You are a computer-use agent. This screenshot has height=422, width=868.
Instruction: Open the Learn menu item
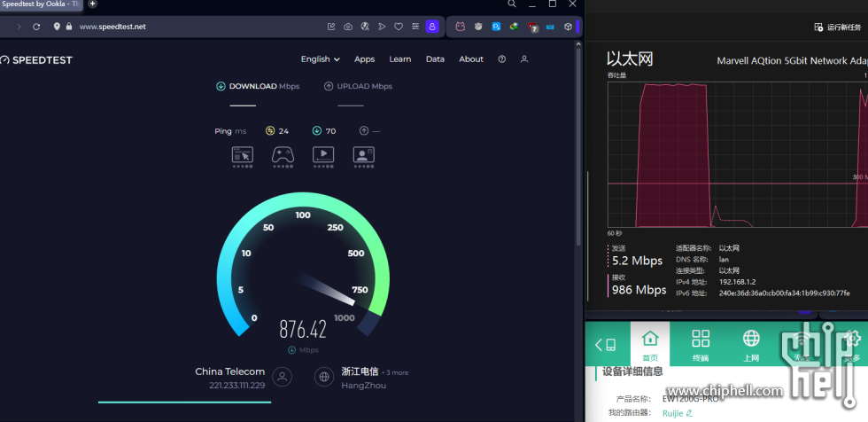(x=399, y=59)
